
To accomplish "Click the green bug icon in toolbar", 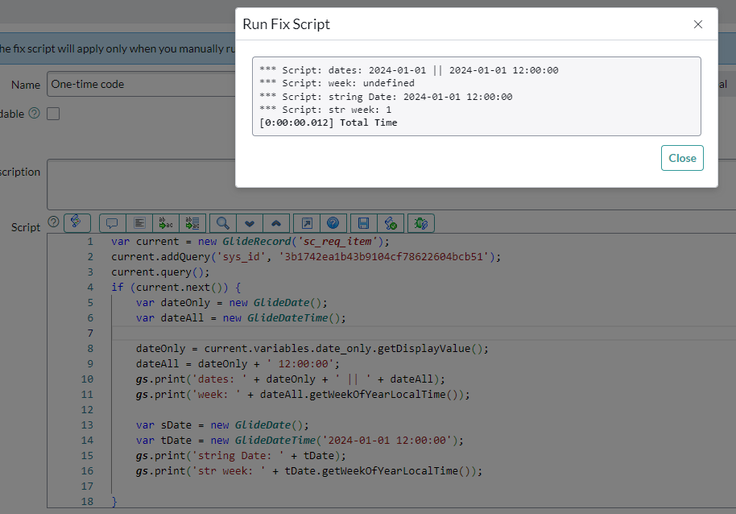I will click(x=422, y=223).
